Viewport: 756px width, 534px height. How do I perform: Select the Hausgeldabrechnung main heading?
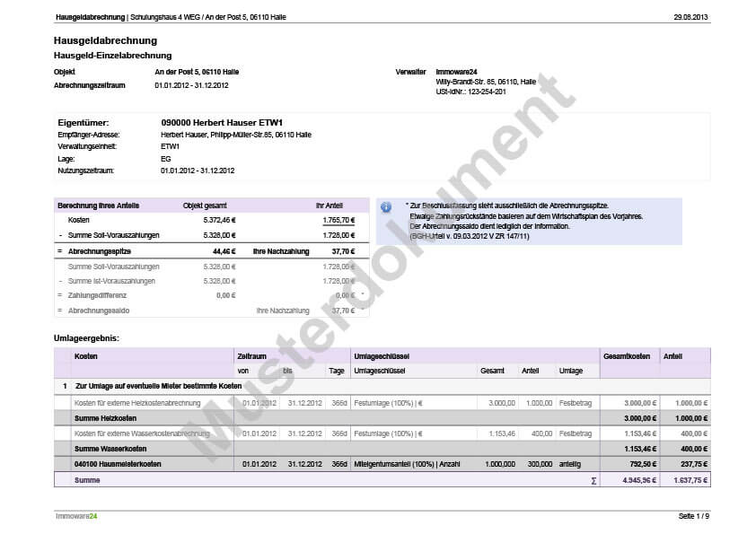(105, 40)
